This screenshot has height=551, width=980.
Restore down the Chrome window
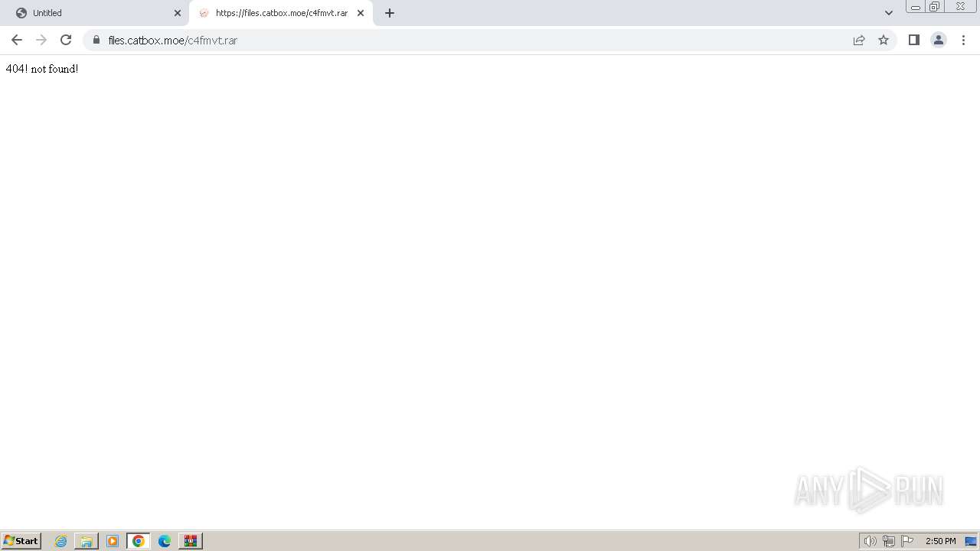(935, 7)
